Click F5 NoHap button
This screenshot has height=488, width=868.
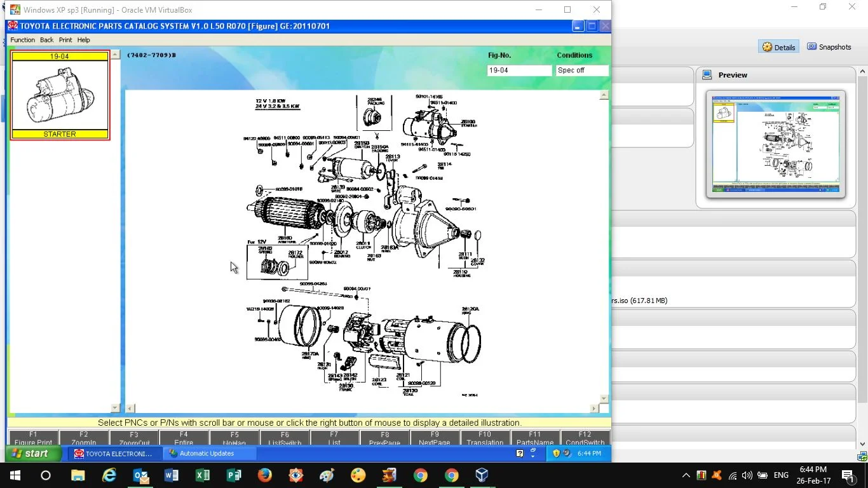[x=234, y=438]
